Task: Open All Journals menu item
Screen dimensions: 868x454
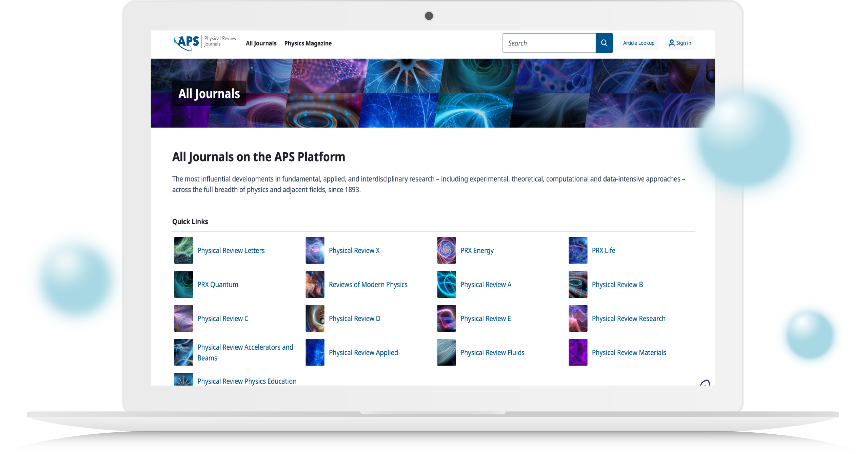Action: point(261,43)
